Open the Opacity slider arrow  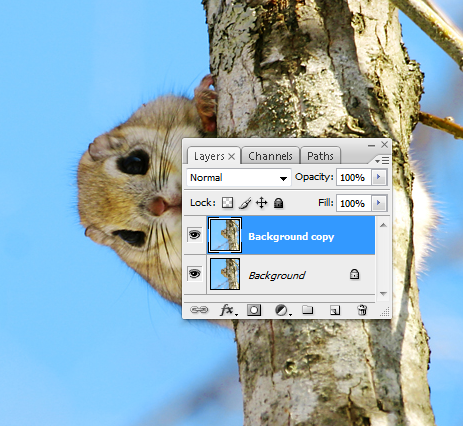point(379,177)
